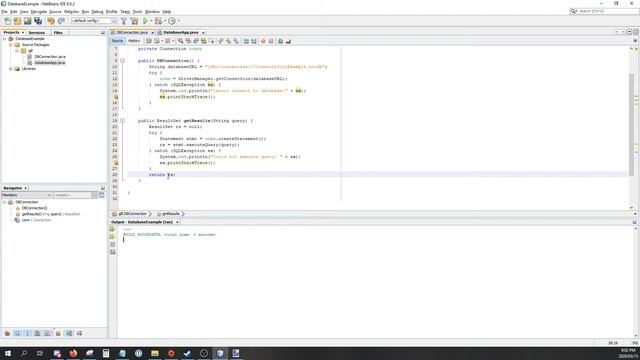Open the default config dropdown
640x360 pixels.
94,21
